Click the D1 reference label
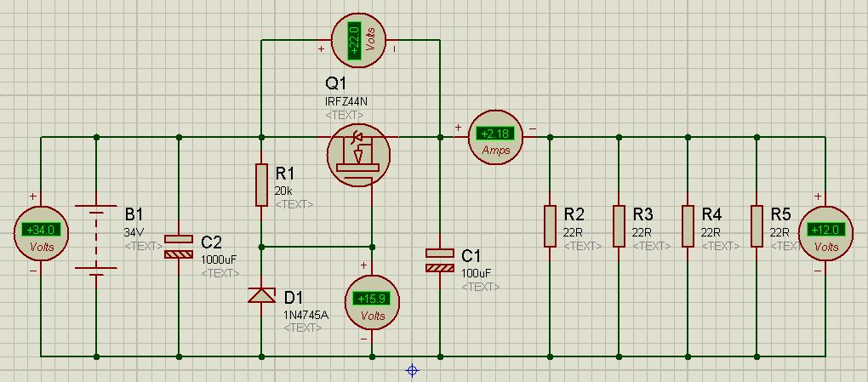Image resolution: width=868 pixels, height=382 pixels. click(x=294, y=297)
